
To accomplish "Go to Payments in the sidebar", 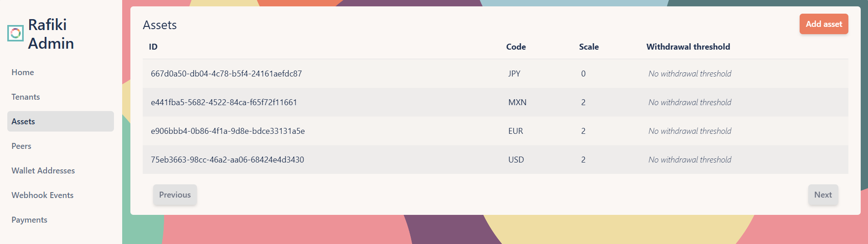I will coord(29,220).
